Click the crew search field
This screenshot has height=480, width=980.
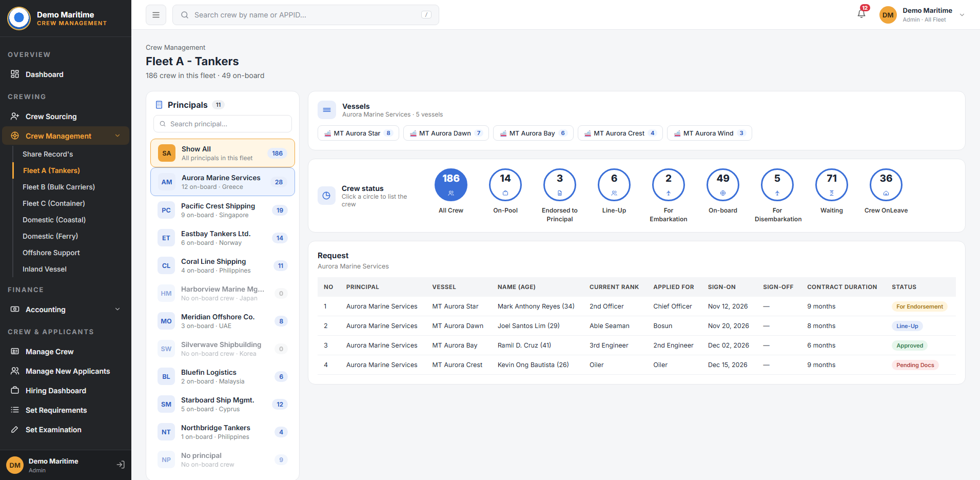point(306,15)
